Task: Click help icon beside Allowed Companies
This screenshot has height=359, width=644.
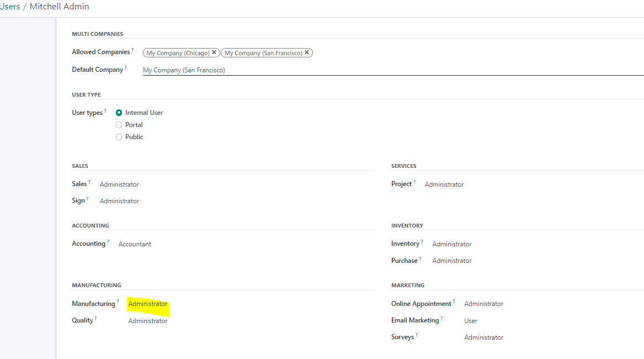Action: click(x=132, y=50)
